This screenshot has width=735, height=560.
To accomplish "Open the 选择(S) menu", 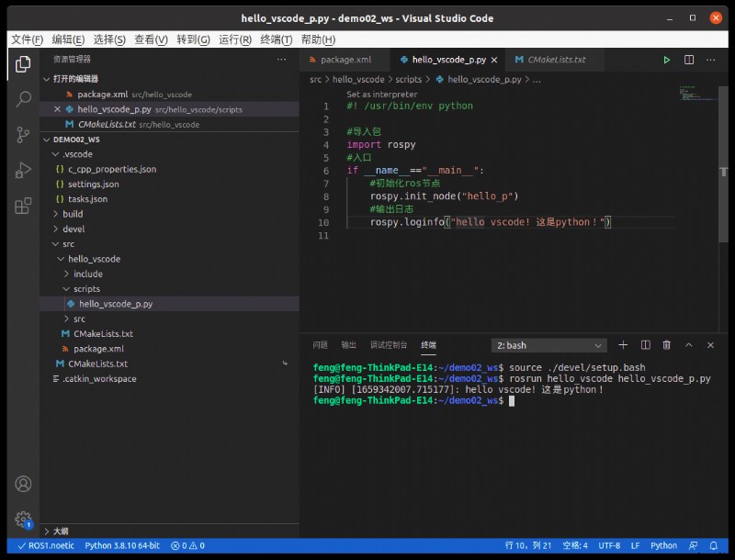I will coord(109,39).
